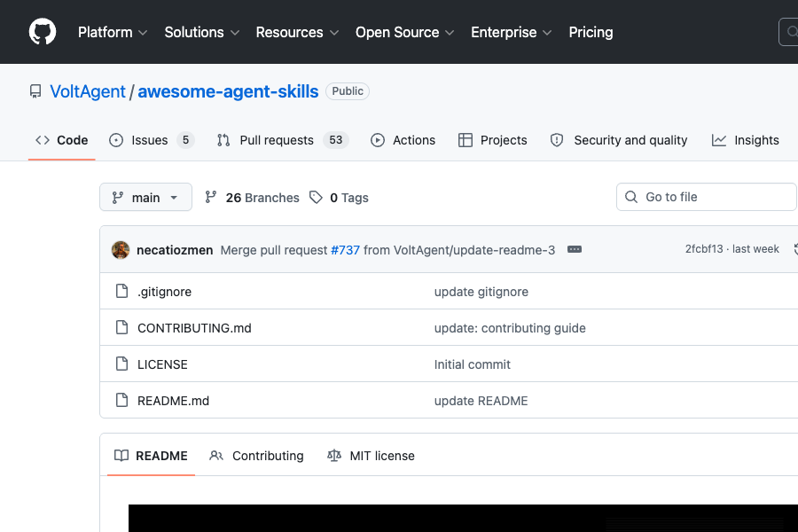Open the Insights tab
The height and width of the screenshot is (532, 798).
click(x=745, y=140)
